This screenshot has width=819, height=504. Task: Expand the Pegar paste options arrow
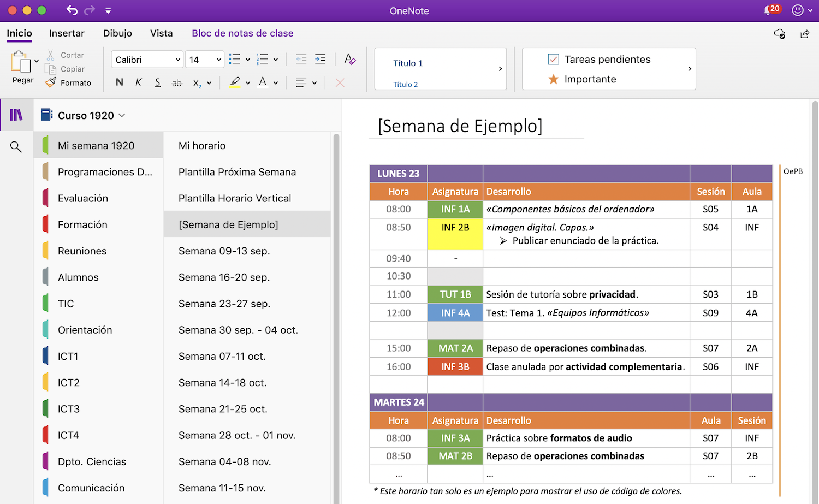[x=37, y=61]
